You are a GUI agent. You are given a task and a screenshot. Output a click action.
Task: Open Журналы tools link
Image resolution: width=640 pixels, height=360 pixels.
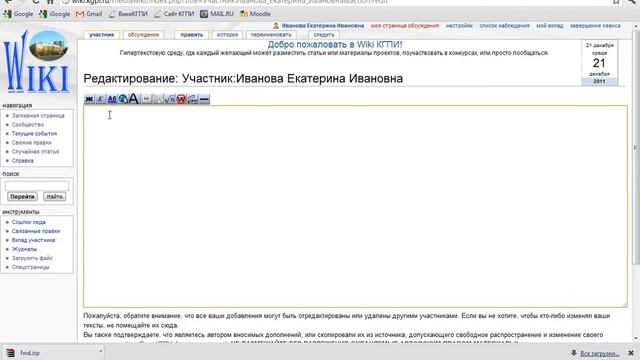coord(24,249)
